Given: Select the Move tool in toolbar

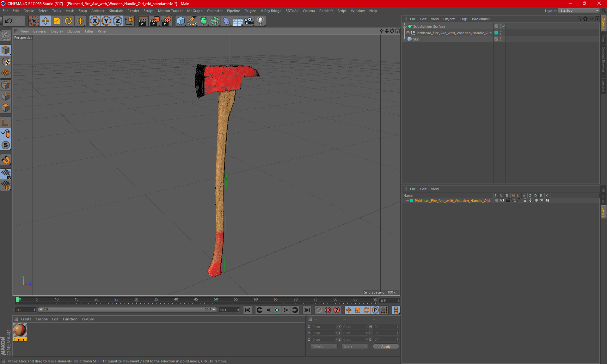Looking at the screenshot, I should 46,21.
